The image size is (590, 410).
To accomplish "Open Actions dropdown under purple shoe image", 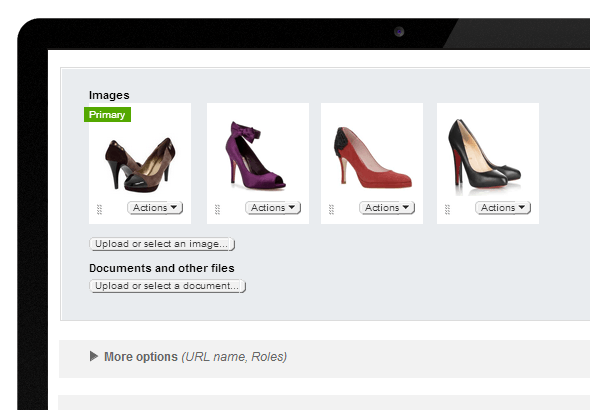I will click(273, 208).
